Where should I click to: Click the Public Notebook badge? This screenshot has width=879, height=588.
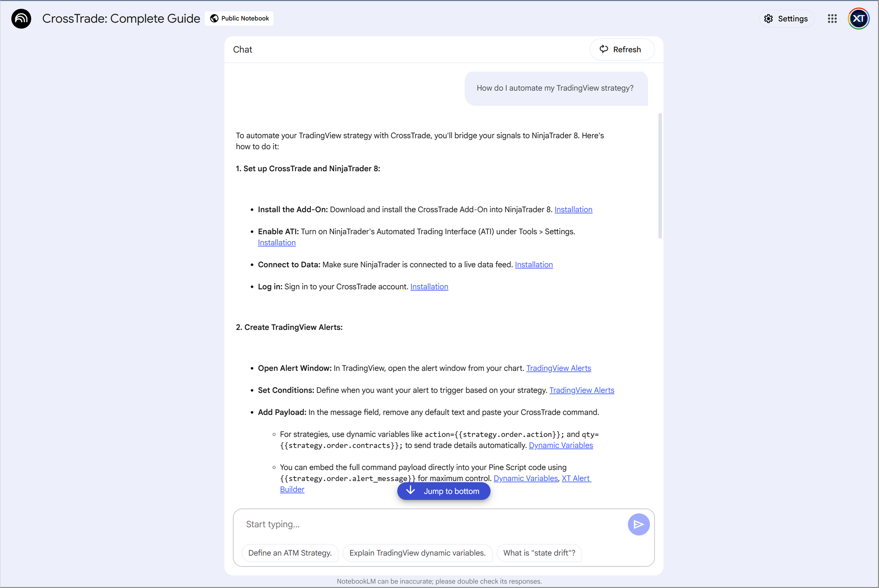point(240,18)
